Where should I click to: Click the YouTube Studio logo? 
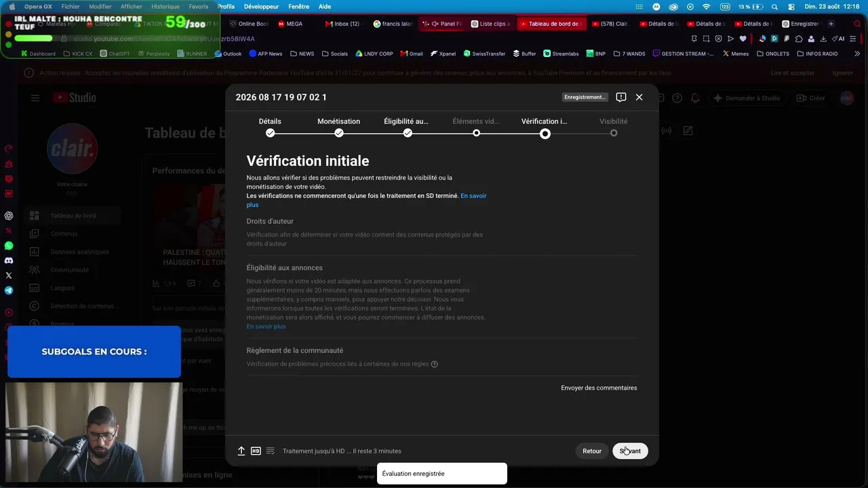75,98
